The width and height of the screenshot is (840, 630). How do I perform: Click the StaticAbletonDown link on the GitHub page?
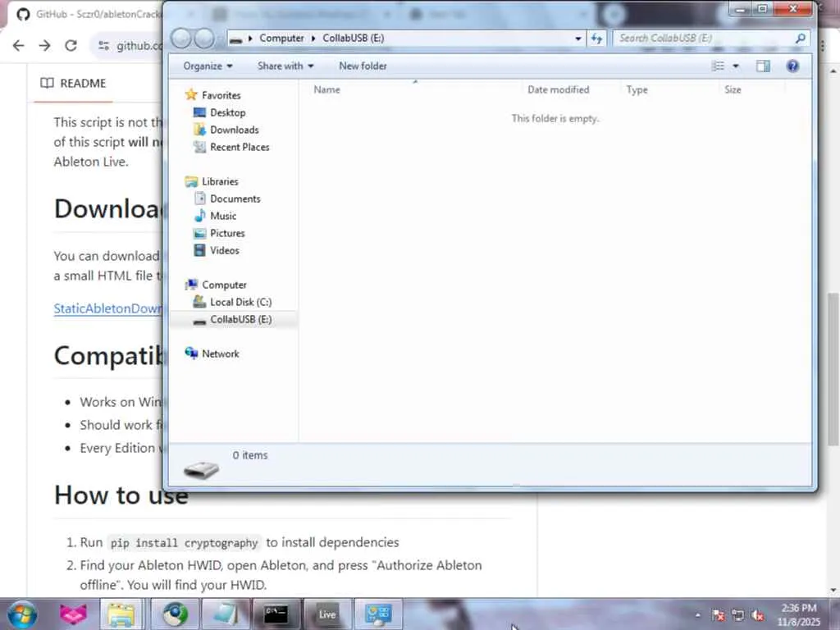pos(107,308)
